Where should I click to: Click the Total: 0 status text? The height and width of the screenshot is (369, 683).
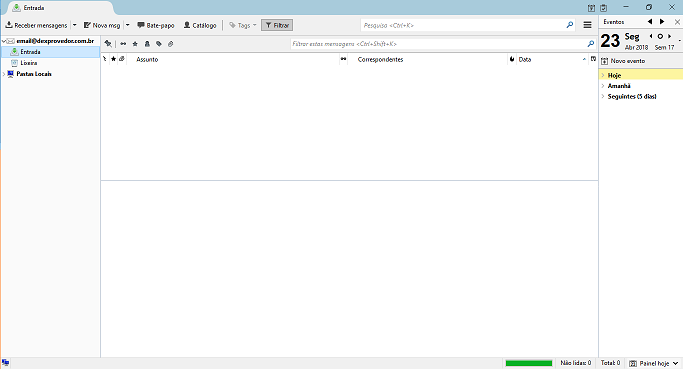tap(610, 363)
